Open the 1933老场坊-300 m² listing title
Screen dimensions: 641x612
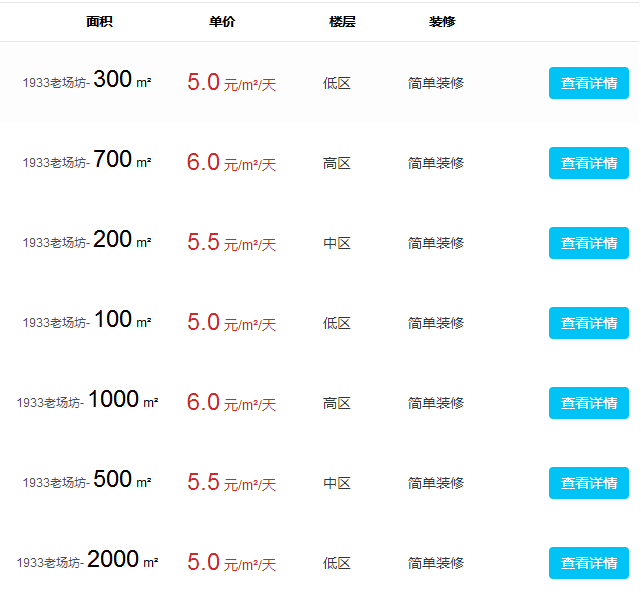(87, 81)
